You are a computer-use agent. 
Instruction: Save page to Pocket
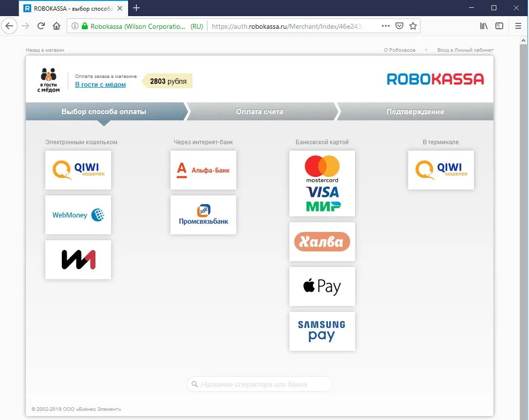(399, 26)
